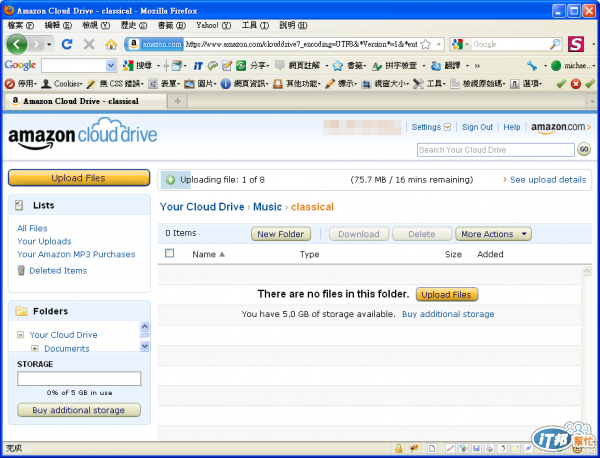Open the 編輯 Edit menu
600x458 pixels.
[x=58, y=25]
